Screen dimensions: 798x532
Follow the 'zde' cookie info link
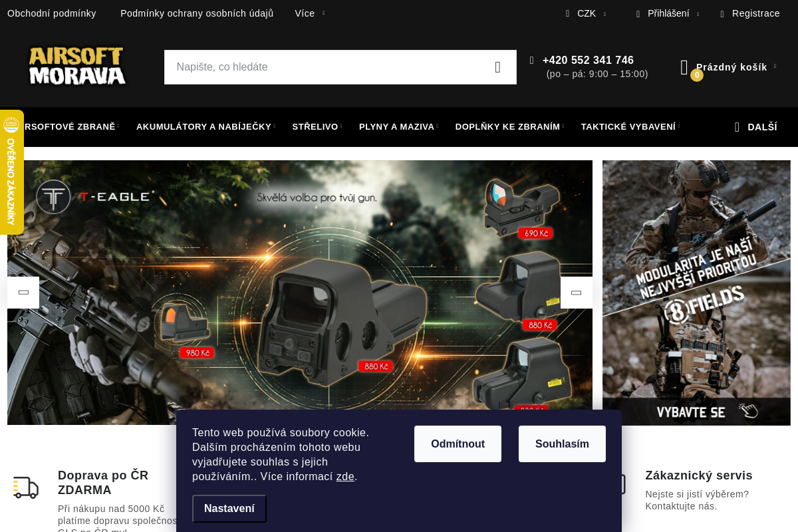345,477
